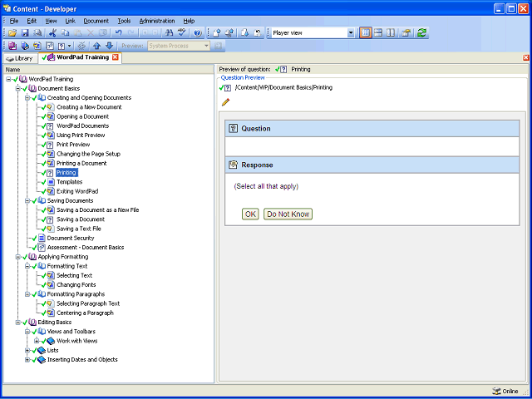Switch to vertical split layout
Screen dimensions: 532x399
pyautogui.click(x=391, y=33)
